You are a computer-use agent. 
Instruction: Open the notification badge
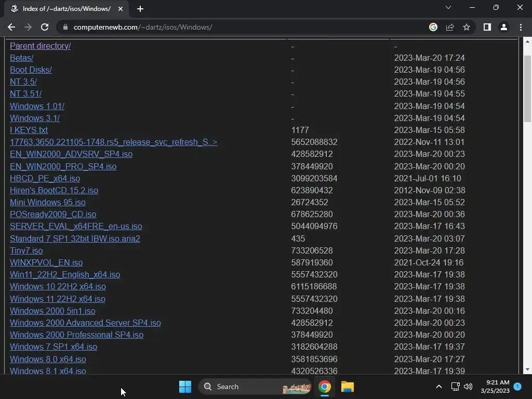pyautogui.click(x=517, y=387)
